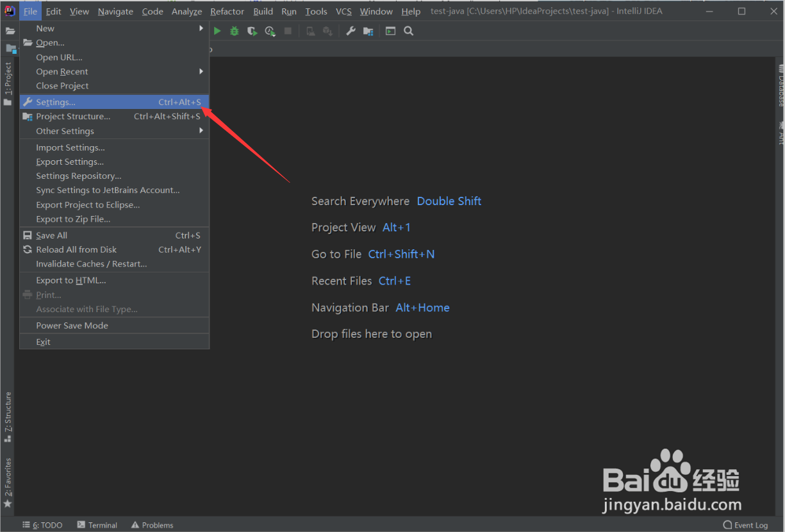Click Search Everywhere magnifier icon
The height and width of the screenshot is (532, 785).
(x=409, y=31)
